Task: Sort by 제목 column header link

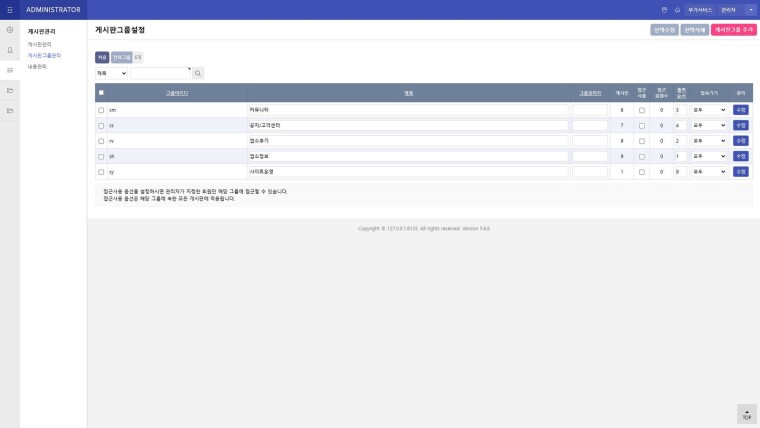Action: coord(409,93)
